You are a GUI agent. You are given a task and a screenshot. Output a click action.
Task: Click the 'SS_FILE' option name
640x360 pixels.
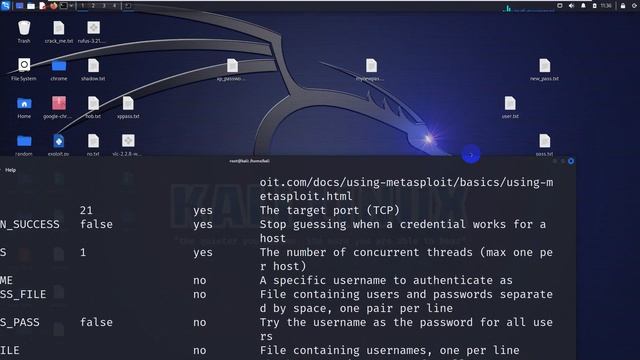click(23, 294)
